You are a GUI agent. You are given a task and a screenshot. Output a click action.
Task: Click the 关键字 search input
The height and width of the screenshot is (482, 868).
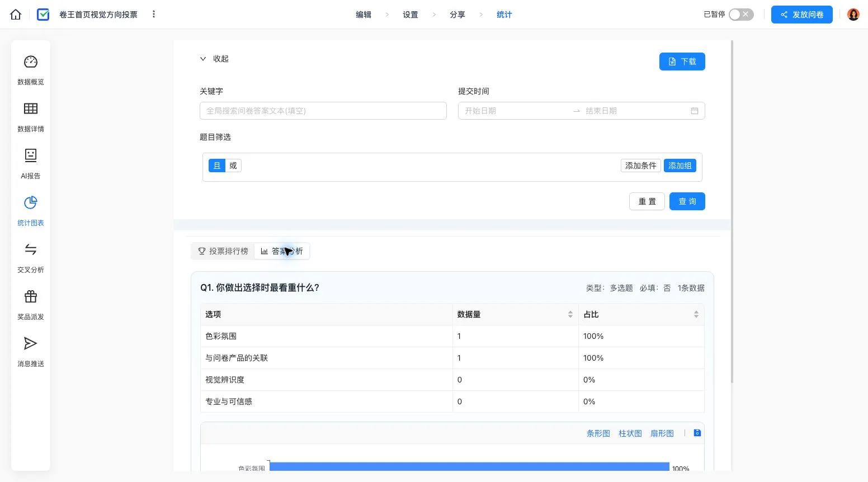coord(323,111)
